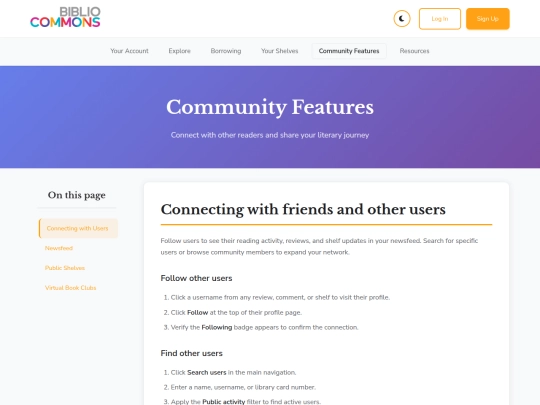
Task: Click the step 'Click a username from any review'
Action: pyautogui.click(x=280, y=297)
